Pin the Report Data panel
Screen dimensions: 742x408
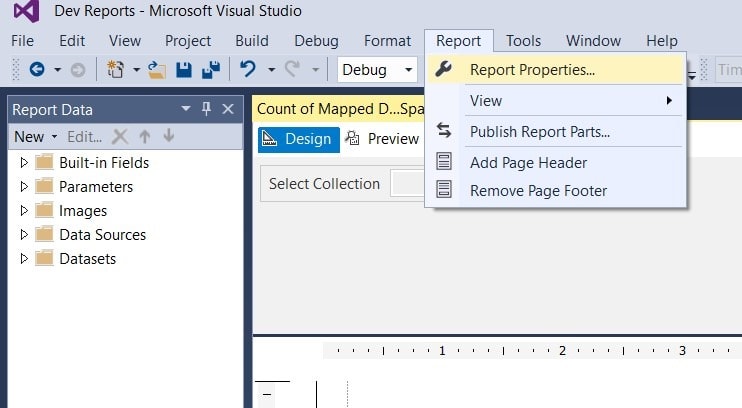point(207,109)
